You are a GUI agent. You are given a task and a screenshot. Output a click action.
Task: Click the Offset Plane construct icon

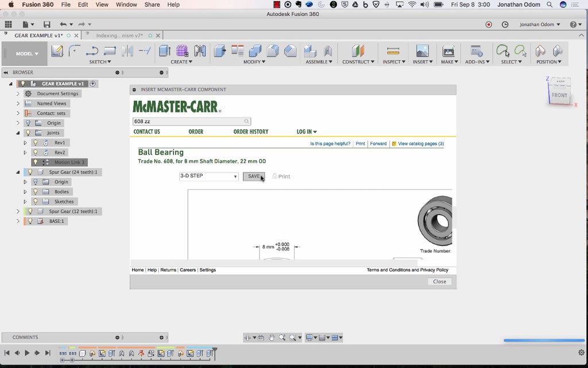click(x=358, y=51)
